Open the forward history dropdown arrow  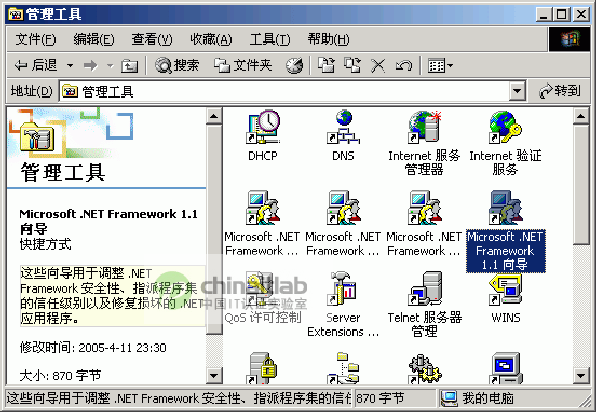pos(110,66)
